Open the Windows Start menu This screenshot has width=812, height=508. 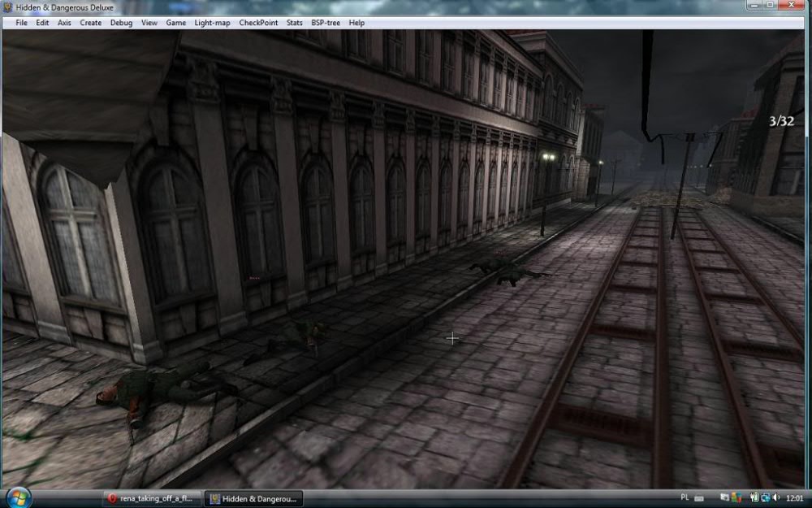pos(18,498)
